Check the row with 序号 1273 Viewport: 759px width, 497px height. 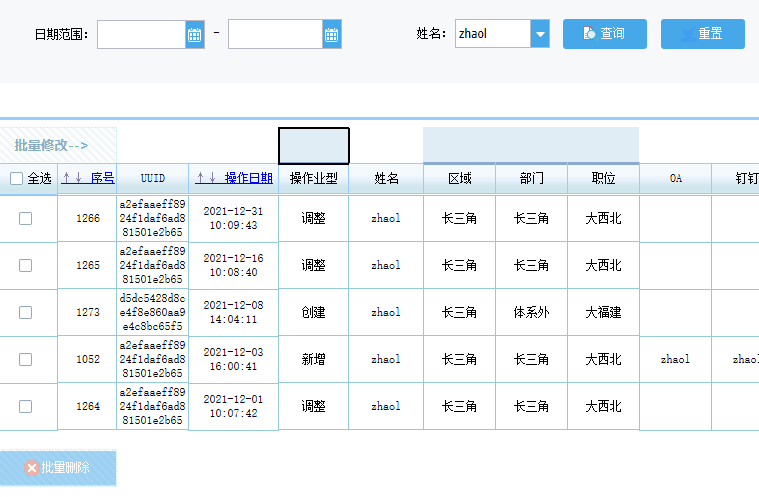26,312
